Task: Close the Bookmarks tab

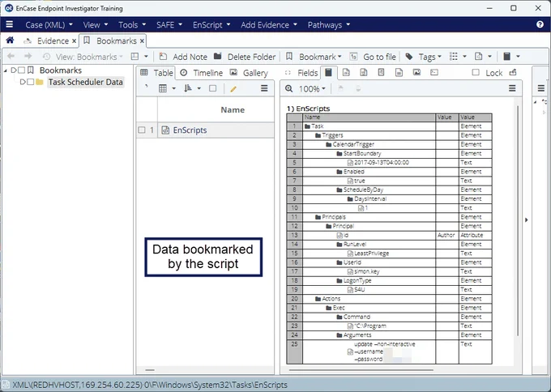Action: [x=142, y=41]
